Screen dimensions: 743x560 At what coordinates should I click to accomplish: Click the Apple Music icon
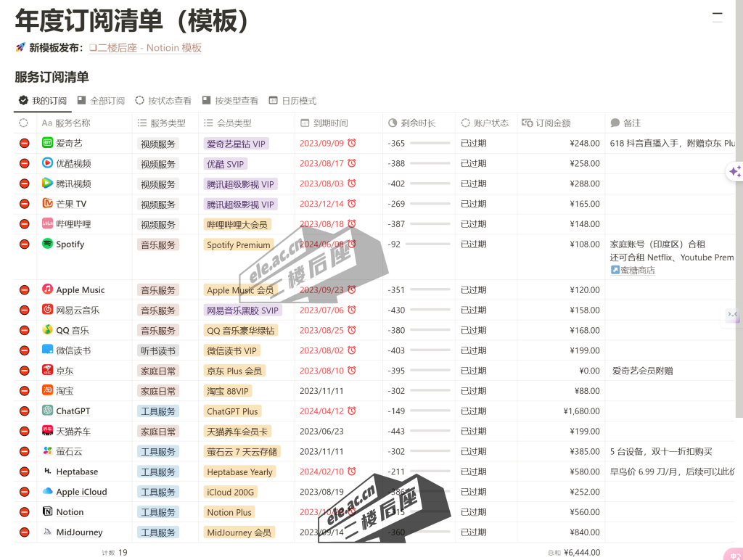tap(47, 289)
